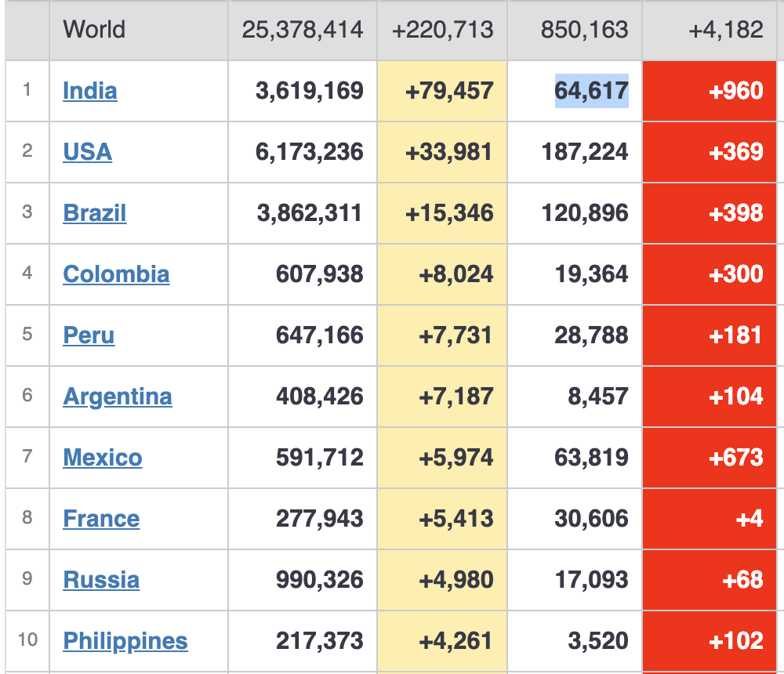Open the France country link
Image resolution: width=784 pixels, height=674 pixels.
pos(101,519)
